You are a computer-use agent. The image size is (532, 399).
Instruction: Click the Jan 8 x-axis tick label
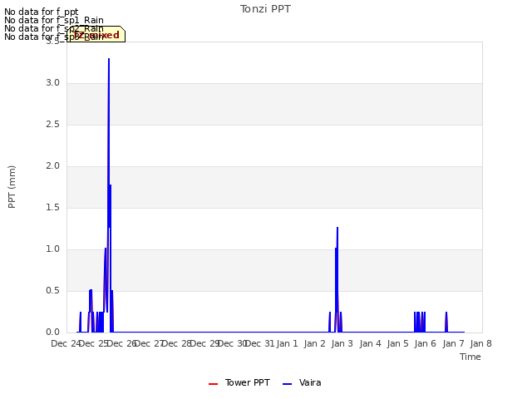tap(480, 343)
